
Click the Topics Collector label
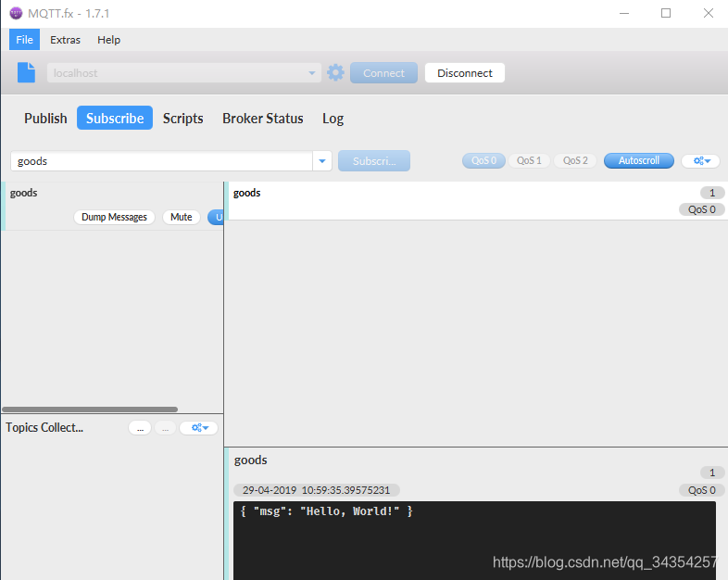tap(44, 428)
